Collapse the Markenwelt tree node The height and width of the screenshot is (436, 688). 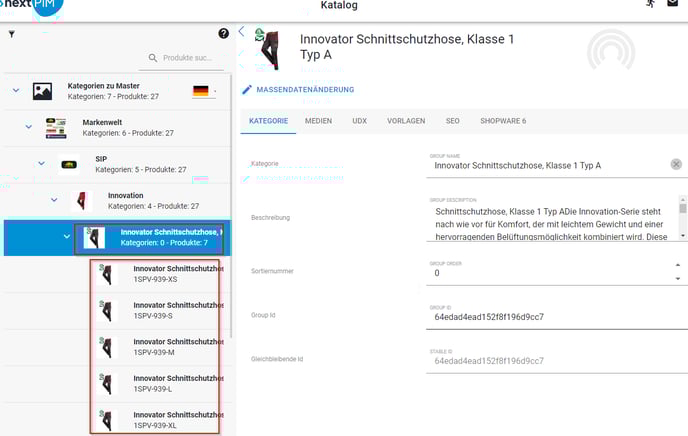pyautogui.click(x=29, y=127)
